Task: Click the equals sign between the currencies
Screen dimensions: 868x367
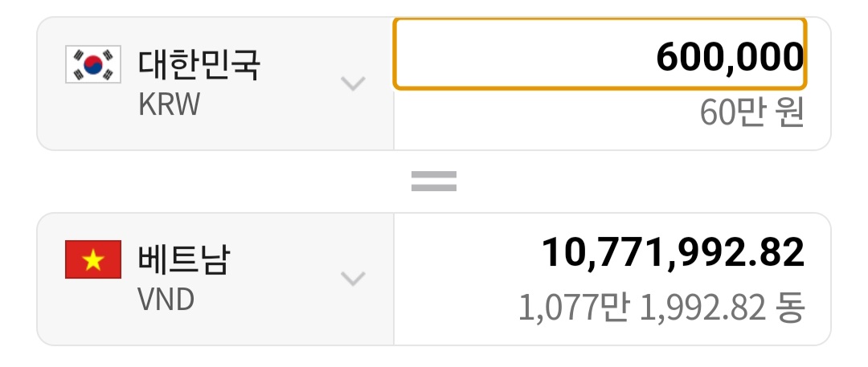Action: (x=434, y=181)
